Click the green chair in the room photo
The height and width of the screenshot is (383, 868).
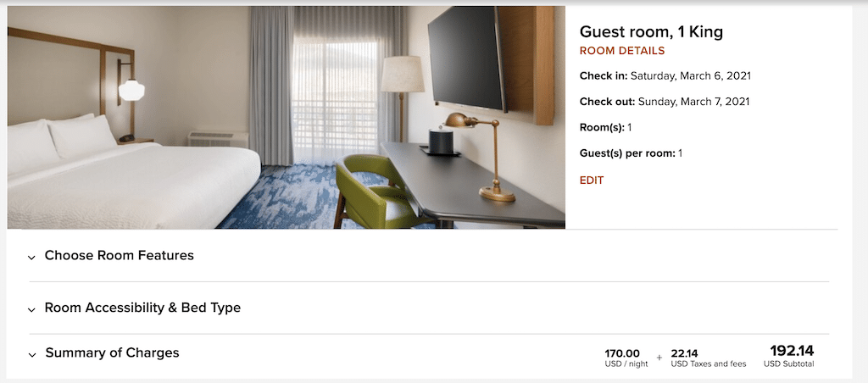pyautogui.click(x=376, y=191)
